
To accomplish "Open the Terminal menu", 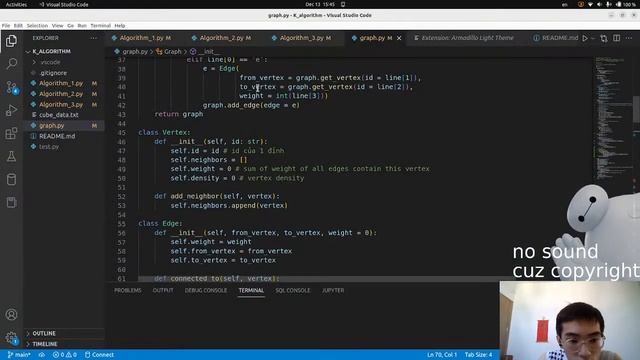I will (x=100, y=26).
